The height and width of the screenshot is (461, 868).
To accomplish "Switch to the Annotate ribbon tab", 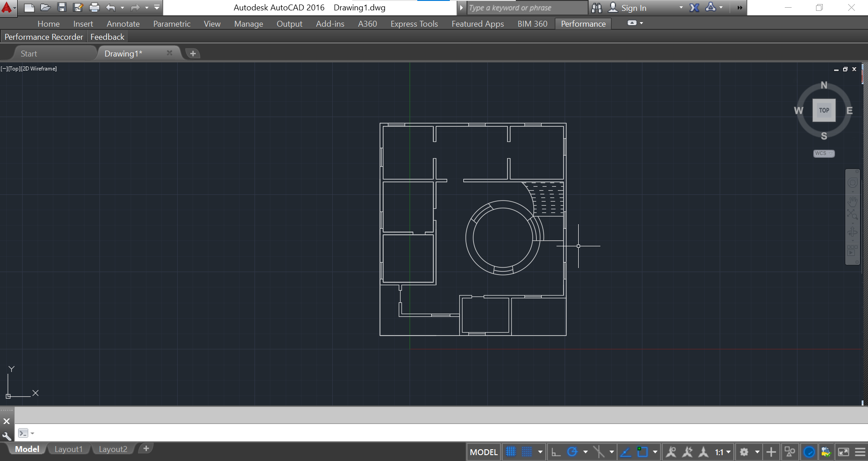I will point(123,24).
